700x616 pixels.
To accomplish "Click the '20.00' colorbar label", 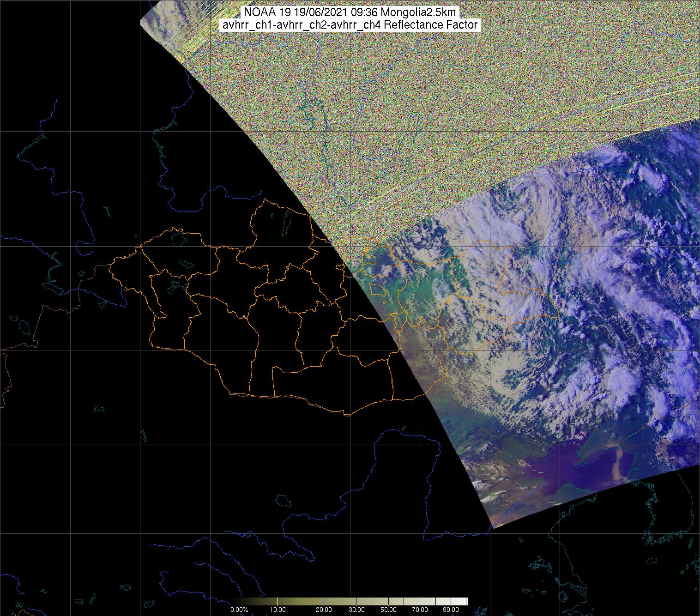I will point(323,610).
